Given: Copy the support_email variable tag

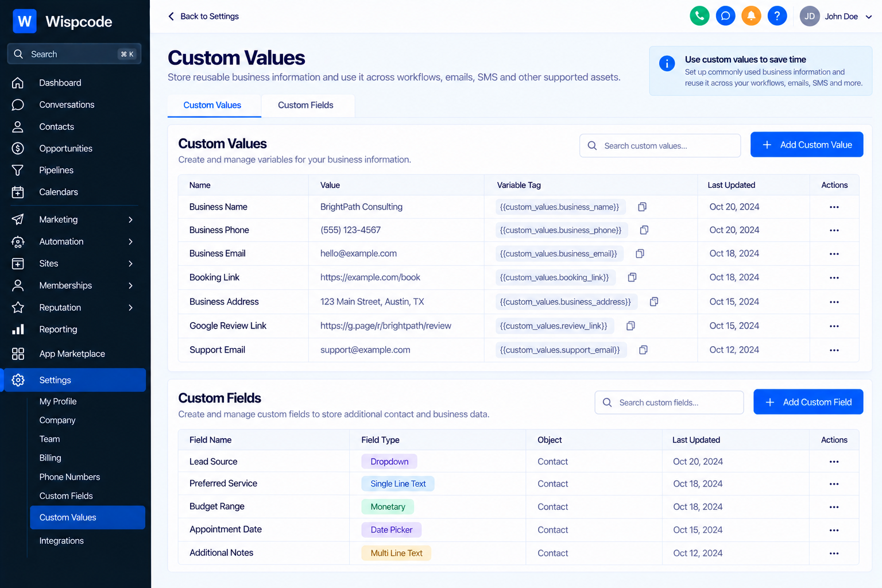Looking at the screenshot, I should click(644, 350).
